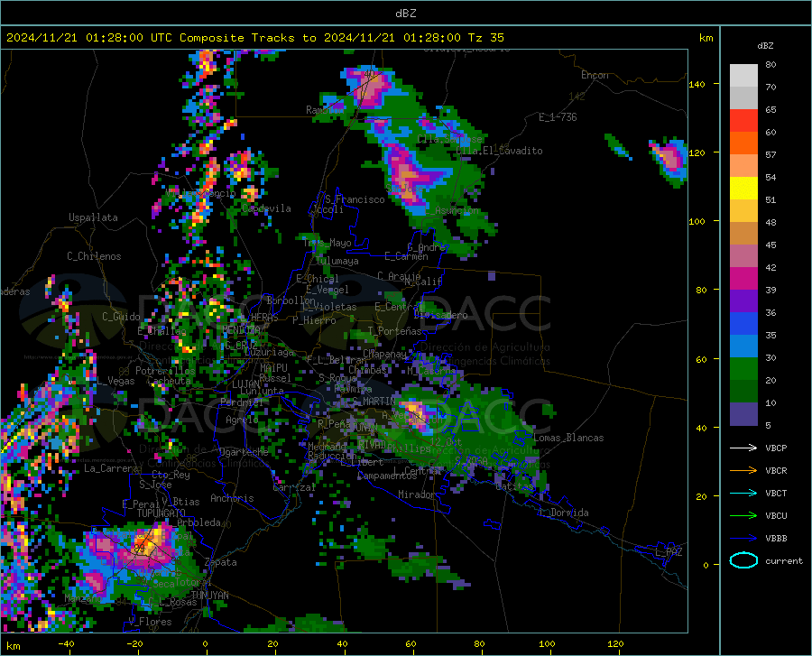The width and height of the screenshot is (812, 656).
Task: Click the La_Carrera map label
Action: (111, 468)
